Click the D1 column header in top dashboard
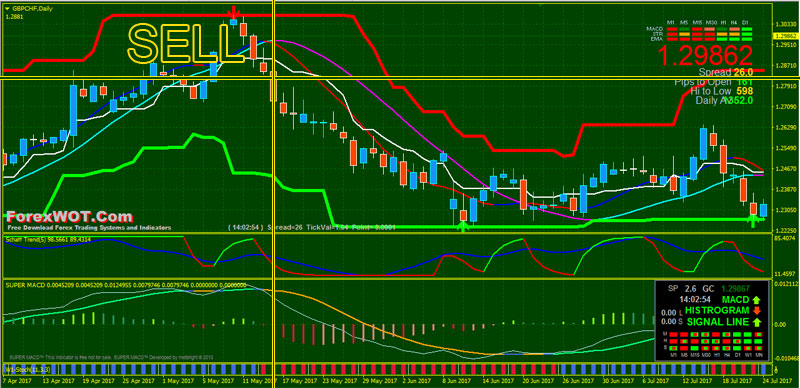This screenshot has width=800, height=388. click(745, 22)
